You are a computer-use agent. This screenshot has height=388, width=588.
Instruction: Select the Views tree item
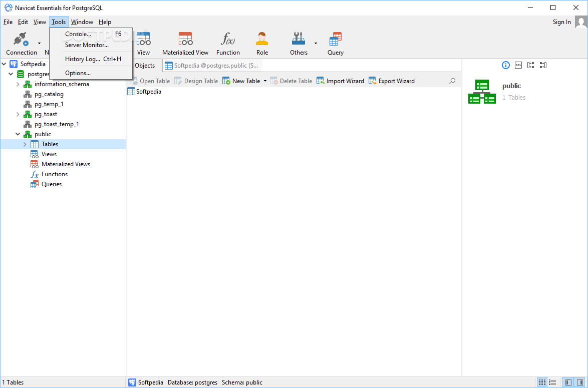coord(49,154)
